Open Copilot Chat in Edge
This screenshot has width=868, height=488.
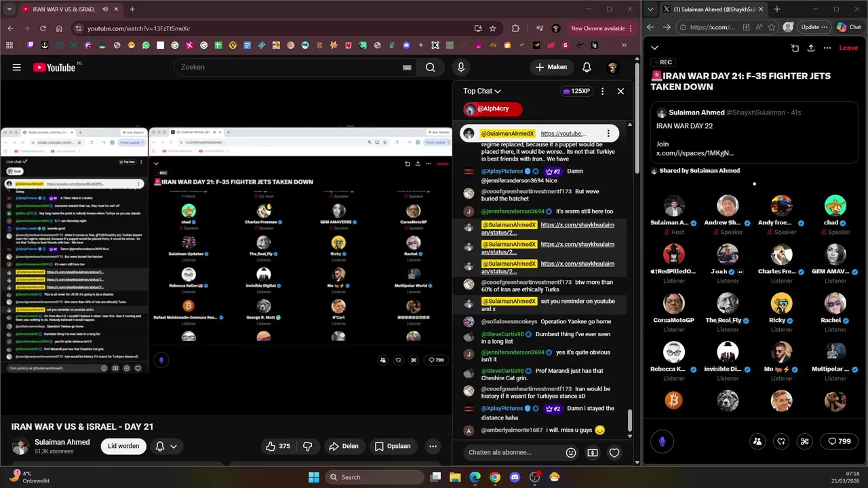pyautogui.click(x=848, y=27)
